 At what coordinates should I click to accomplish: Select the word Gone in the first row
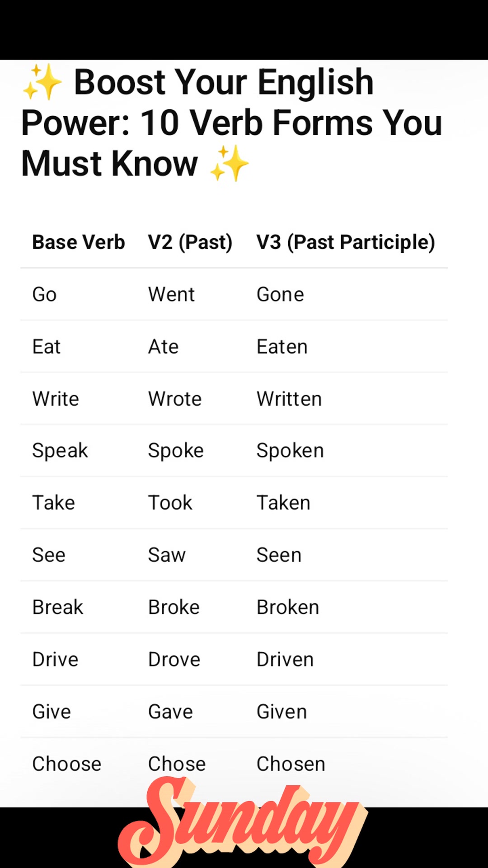[x=280, y=295]
